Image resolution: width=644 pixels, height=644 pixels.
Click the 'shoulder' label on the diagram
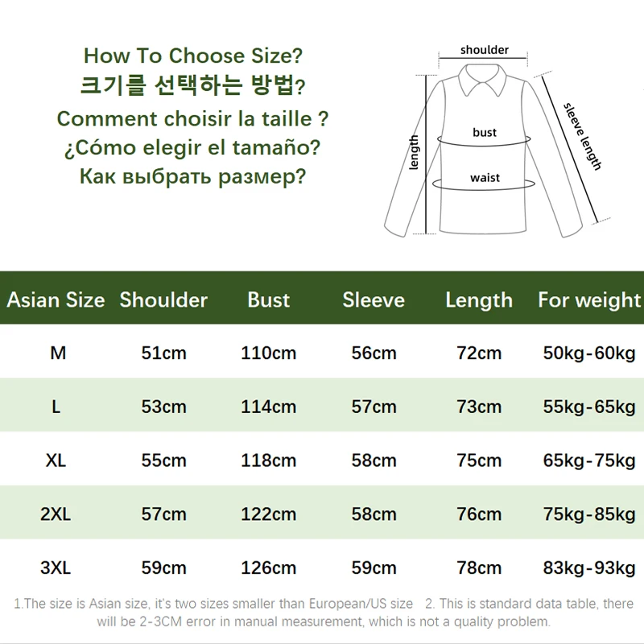pyautogui.click(x=485, y=50)
